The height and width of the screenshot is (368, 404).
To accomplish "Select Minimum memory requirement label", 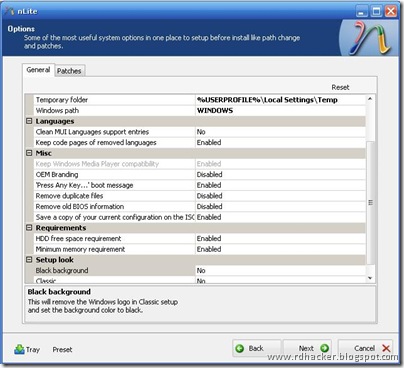I will click(80, 249).
